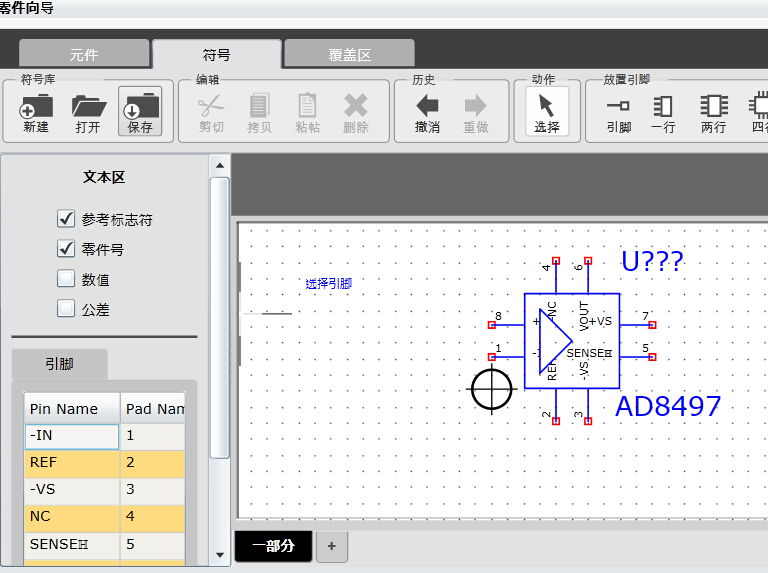The height and width of the screenshot is (573, 768).
Task: Redo the action with 重做
Action: click(x=476, y=114)
